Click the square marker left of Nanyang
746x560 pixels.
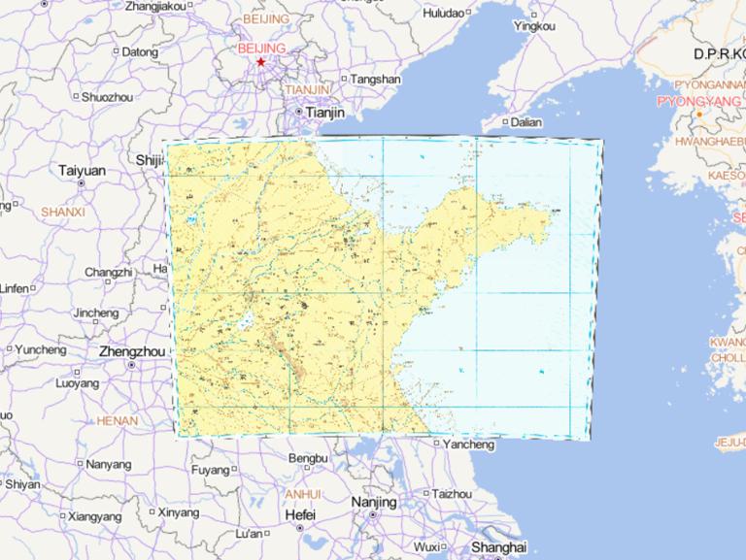click(80, 463)
